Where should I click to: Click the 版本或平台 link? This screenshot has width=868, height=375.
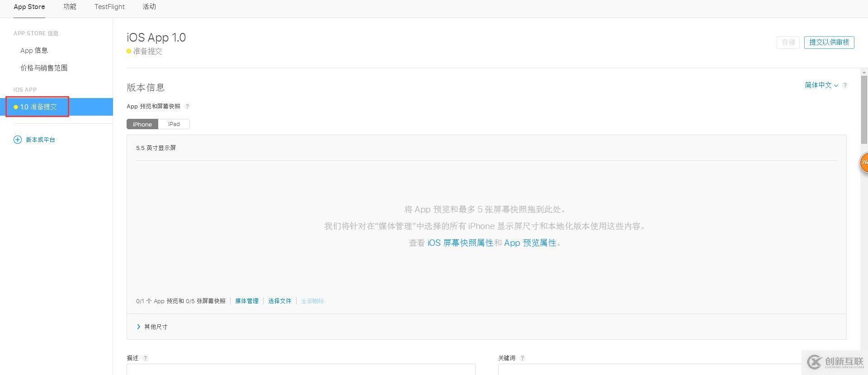click(40, 140)
